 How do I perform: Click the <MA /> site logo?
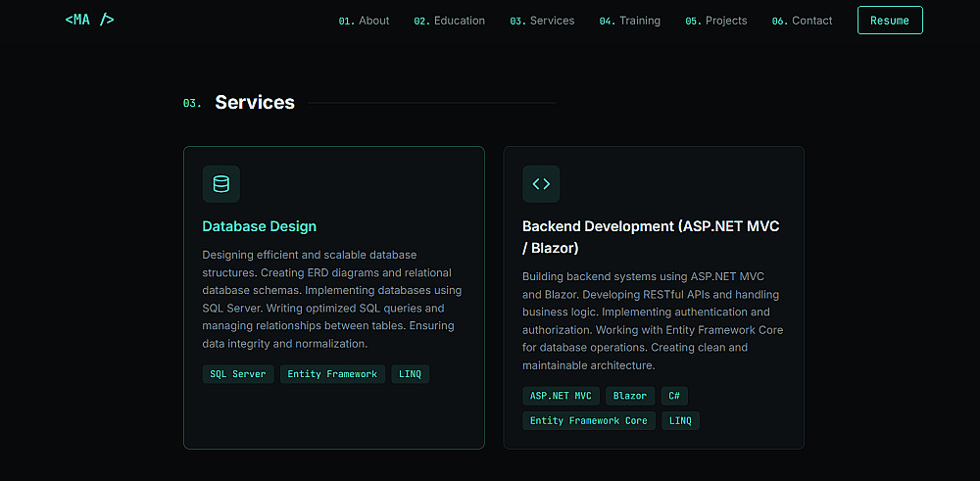coord(89,20)
